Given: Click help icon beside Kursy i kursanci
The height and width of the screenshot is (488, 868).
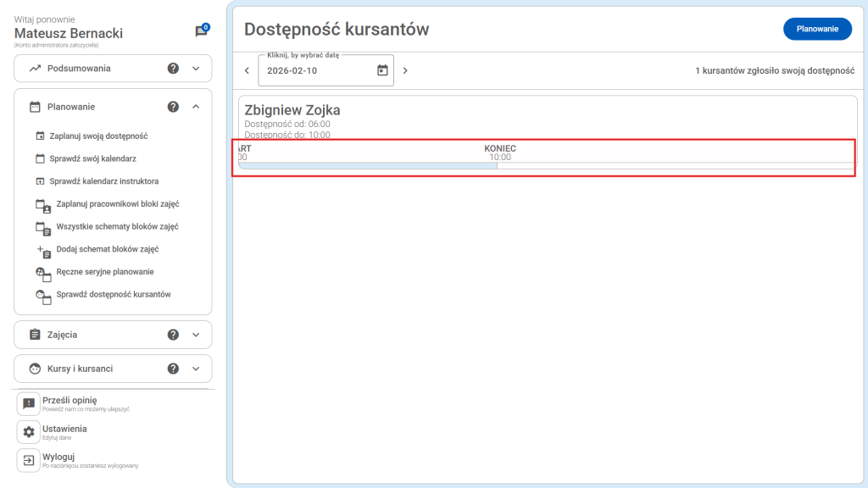Looking at the screenshot, I should (x=173, y=369).
